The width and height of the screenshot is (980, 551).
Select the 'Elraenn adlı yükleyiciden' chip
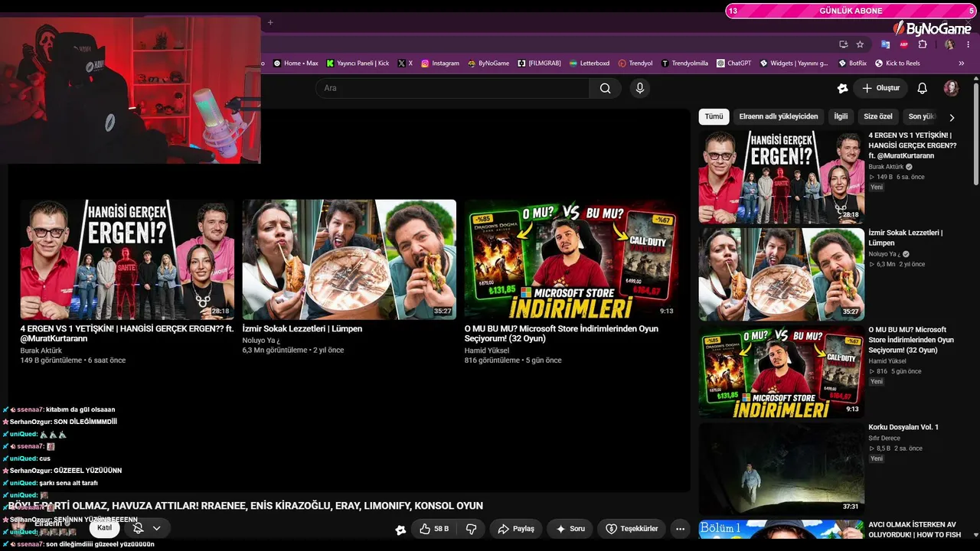click(779, 117)
